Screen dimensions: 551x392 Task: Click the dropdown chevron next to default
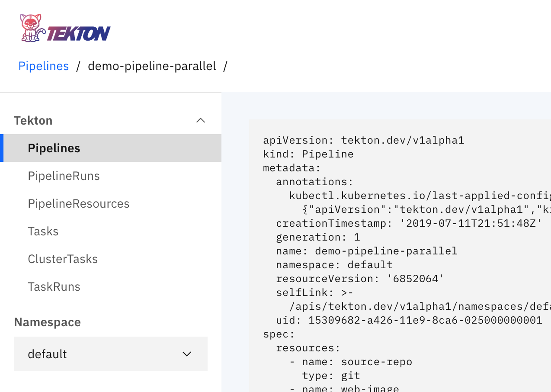click(186, 354)
